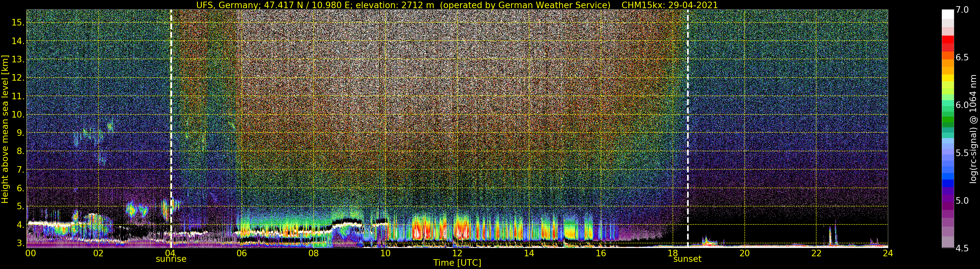The image size is (980, 269).
Task: Click the 12 tick on the time axis
Action: click(457, 253)
